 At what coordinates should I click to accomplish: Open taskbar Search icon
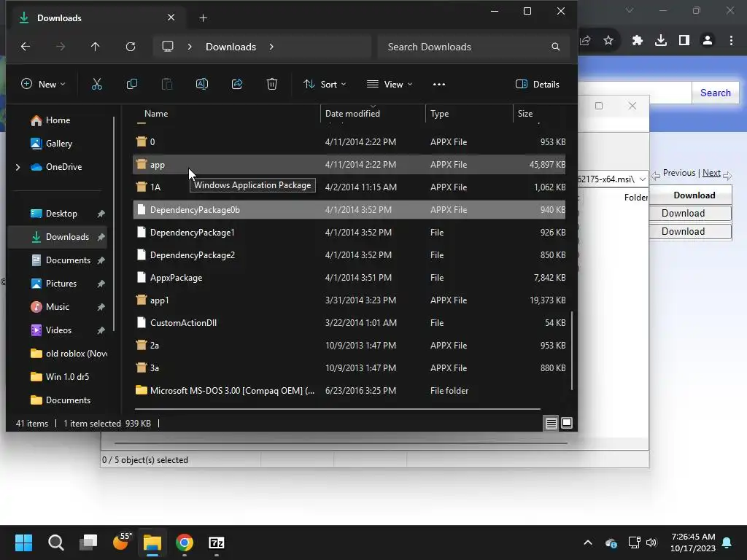[55, 542]
